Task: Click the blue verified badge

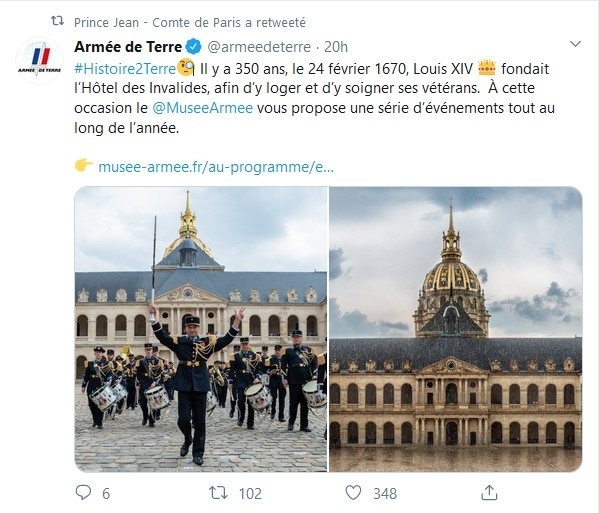Action: [x=194, y=47]
